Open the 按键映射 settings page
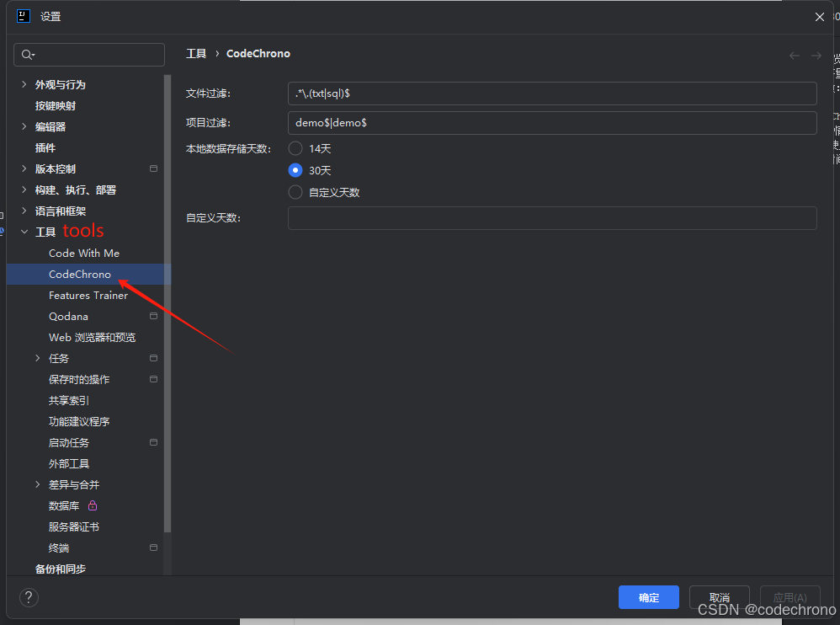Image resolution: width=840 pixels, height=625 pixels. click(x=56, y=105)
